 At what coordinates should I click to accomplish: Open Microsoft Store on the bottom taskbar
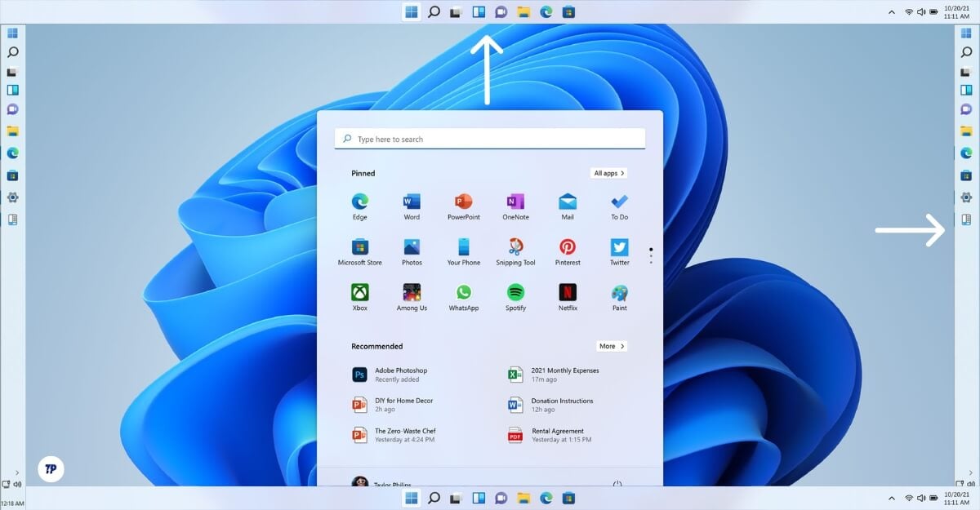tap(568, 497)
